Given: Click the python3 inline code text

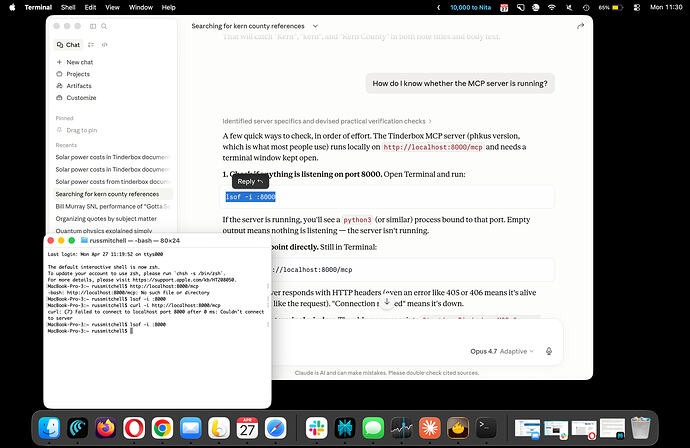Looking at the screenshot, I should point(357,220).
